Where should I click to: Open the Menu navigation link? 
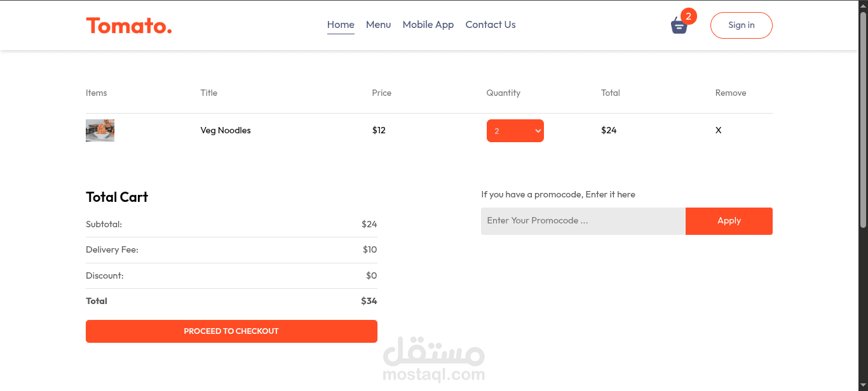pyautogui.click(x=378, y=25)
